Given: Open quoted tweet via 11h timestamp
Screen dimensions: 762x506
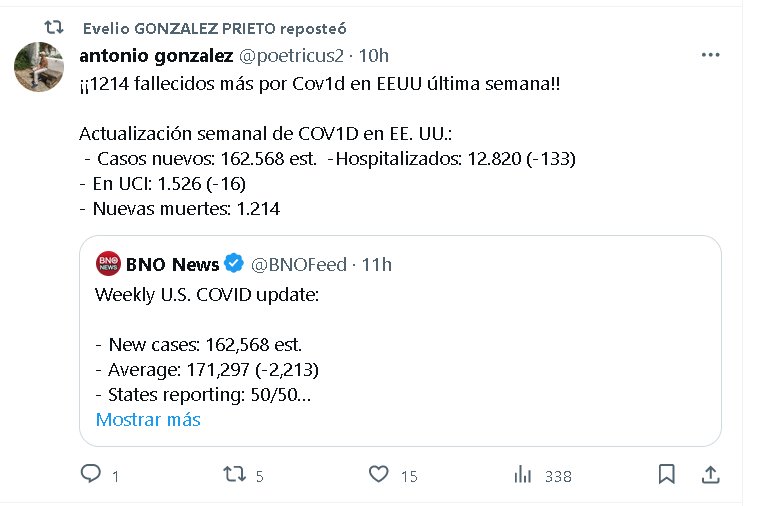Looking at the screenshot, I should (377, 264).
